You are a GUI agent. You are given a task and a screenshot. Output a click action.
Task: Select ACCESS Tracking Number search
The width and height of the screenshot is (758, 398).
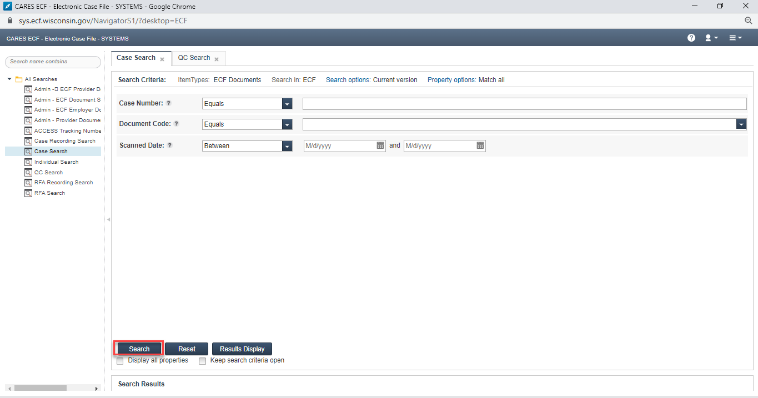coord(67,131)
